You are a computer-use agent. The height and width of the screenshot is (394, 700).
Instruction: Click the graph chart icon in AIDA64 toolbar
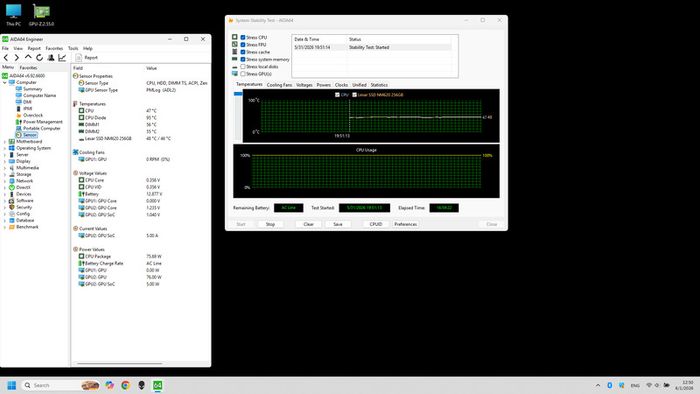tap(62, 58)
